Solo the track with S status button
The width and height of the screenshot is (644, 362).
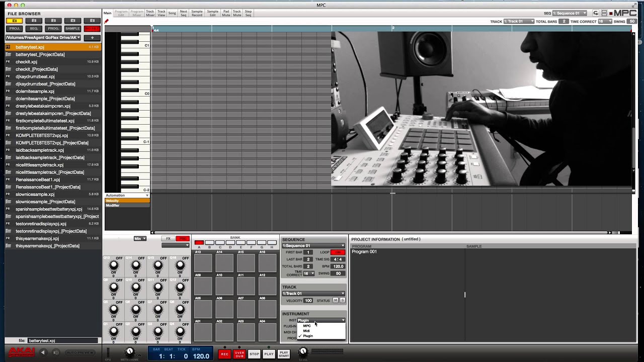(343, 301)
